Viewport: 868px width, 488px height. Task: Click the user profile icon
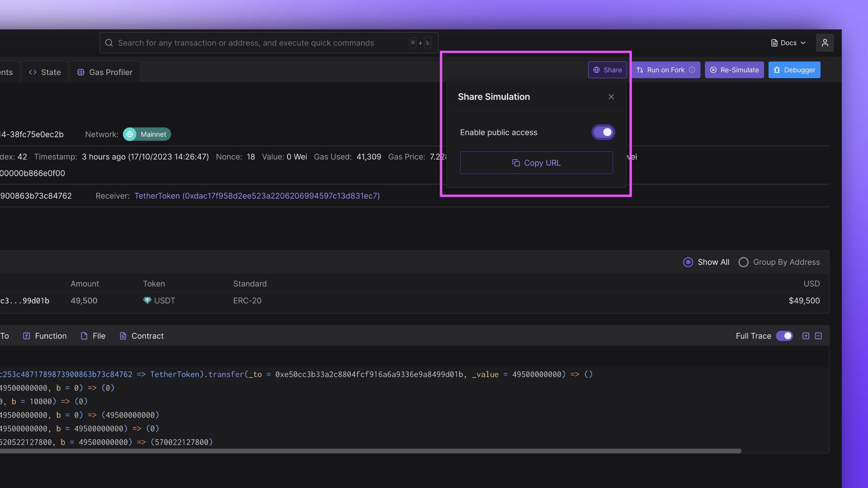[x=825, y=43]
